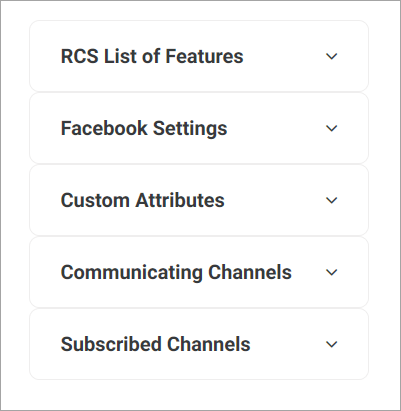This screenshot has width=401, height=411.
Task: Expand the Facebook Settings chevron arrow
Action: coord(331,128)
